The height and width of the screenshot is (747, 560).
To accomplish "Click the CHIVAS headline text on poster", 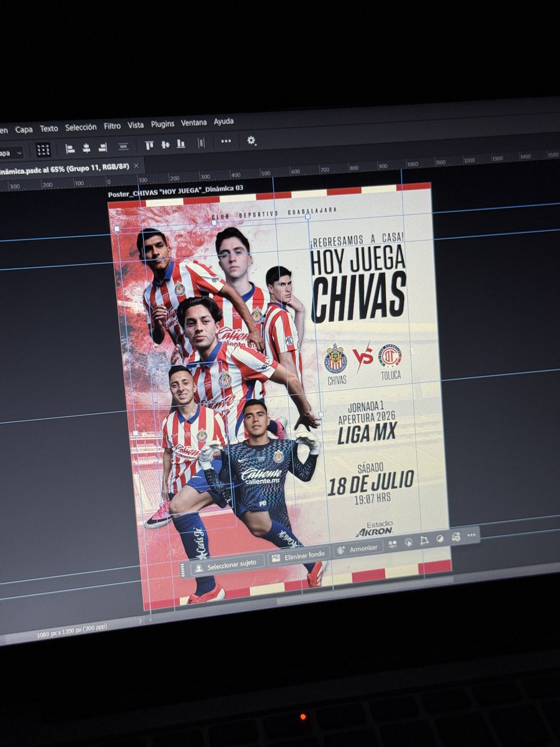I will [359, 296].
